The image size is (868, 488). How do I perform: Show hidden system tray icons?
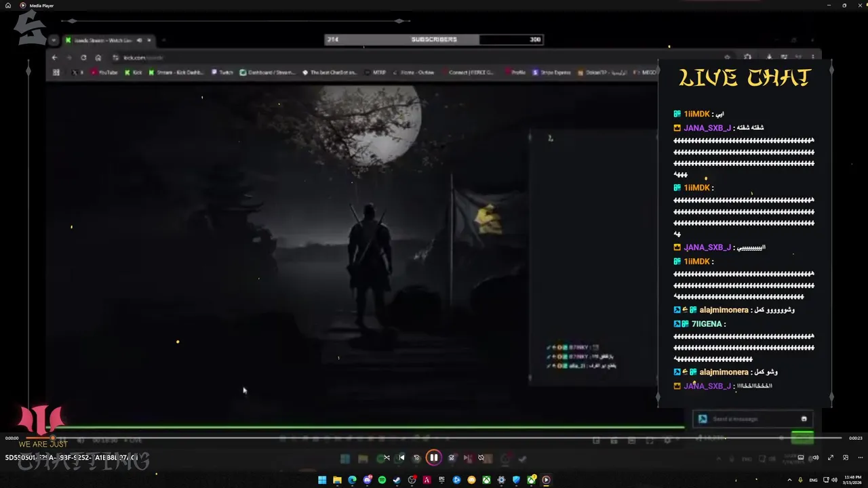[x=789, y=480]
